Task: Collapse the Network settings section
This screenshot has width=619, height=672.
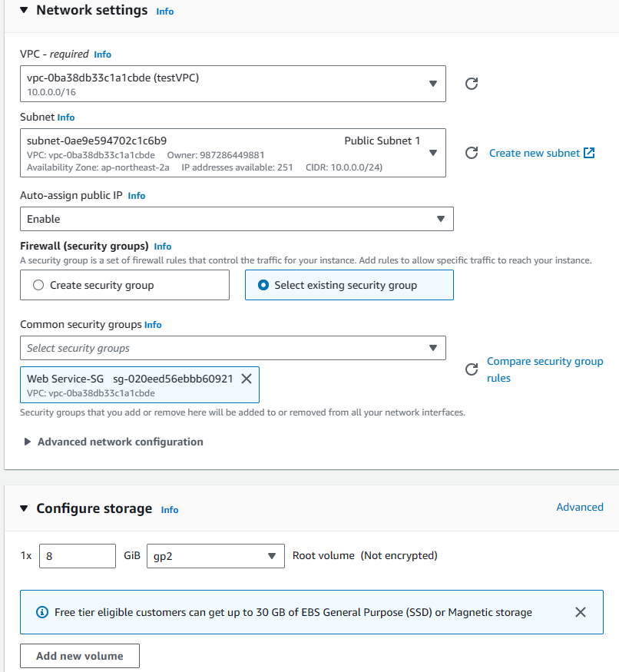Action: tap(24, 10)
